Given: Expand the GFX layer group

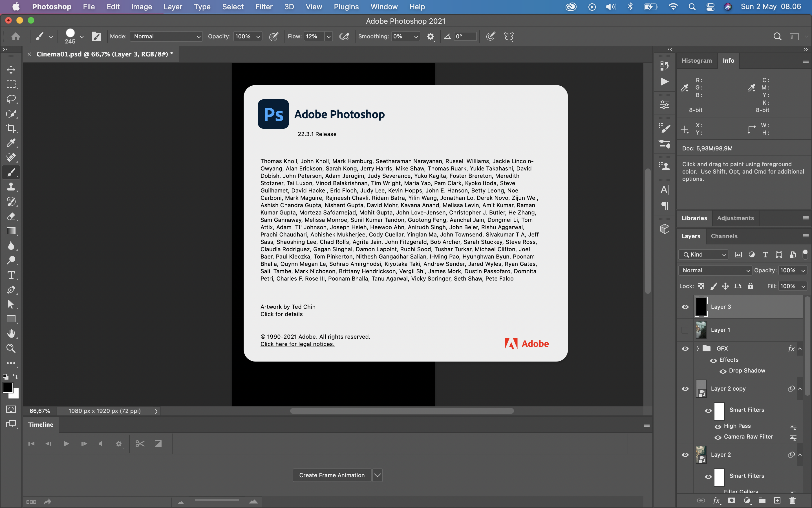Looking at the screenshot, I should point(698,349).
